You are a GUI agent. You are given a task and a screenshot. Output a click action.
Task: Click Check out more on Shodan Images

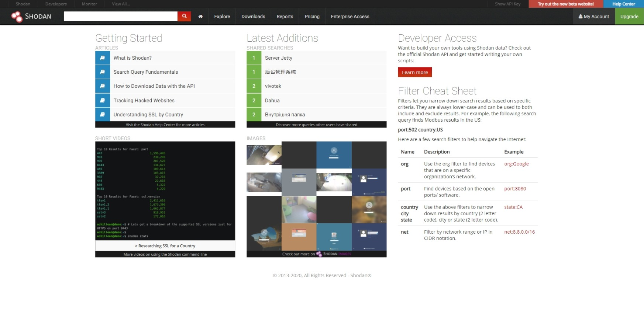tap(316, 254)
